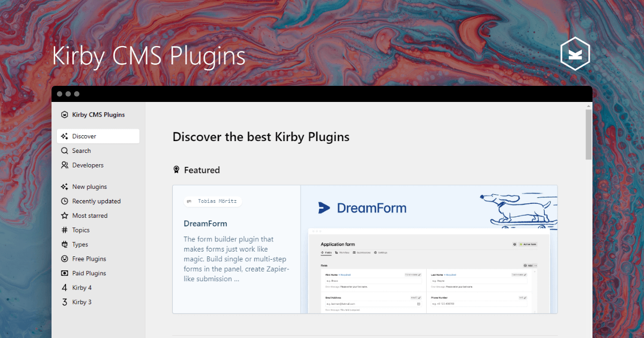Click the Topics hash icon

coord(65,230)
